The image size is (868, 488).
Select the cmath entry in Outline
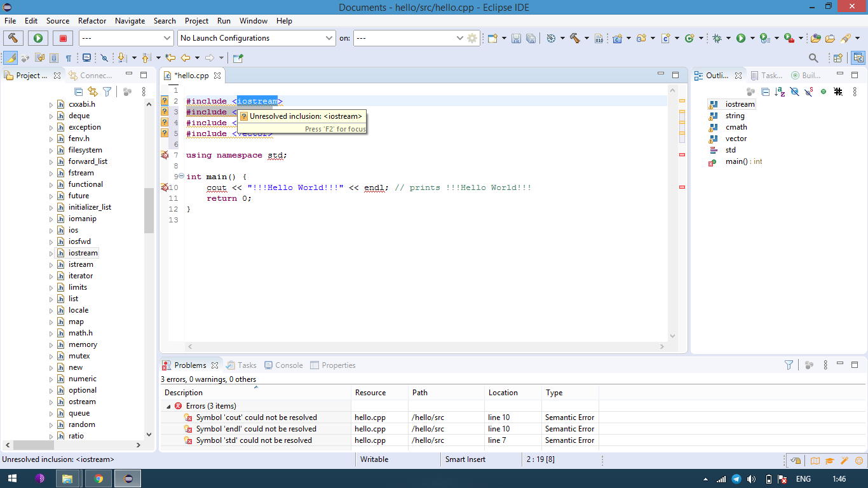(736, 127)
